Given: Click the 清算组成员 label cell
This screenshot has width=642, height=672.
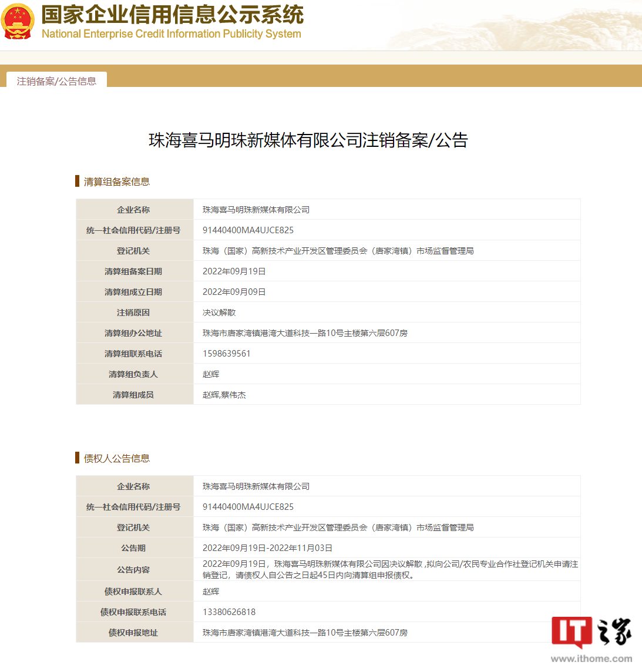Looking at the screenshot, I should pos(135,394).
